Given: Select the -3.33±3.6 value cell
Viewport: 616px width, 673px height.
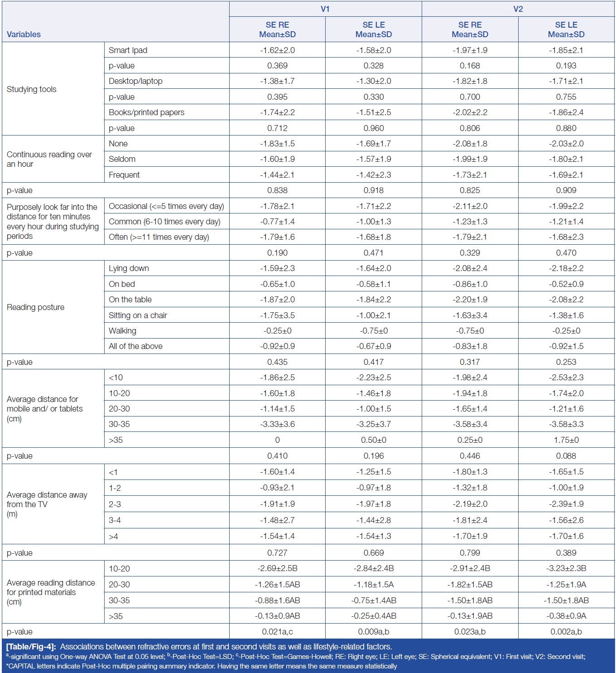Looking at the screenshot, I should tap(277, 424).
